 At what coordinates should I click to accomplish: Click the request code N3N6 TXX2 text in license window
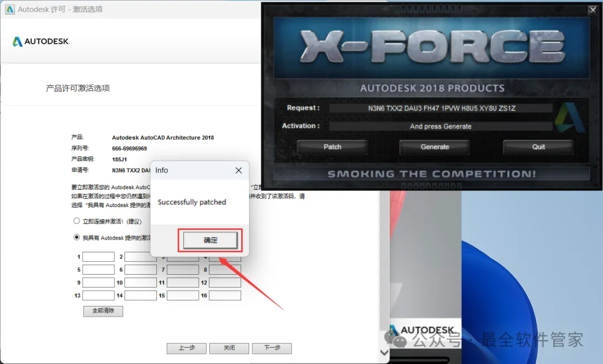click(x=131, y=170)
